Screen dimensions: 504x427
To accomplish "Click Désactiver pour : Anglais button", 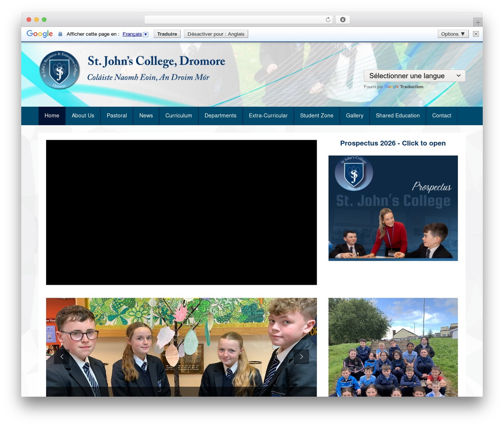I will (216, 34).
